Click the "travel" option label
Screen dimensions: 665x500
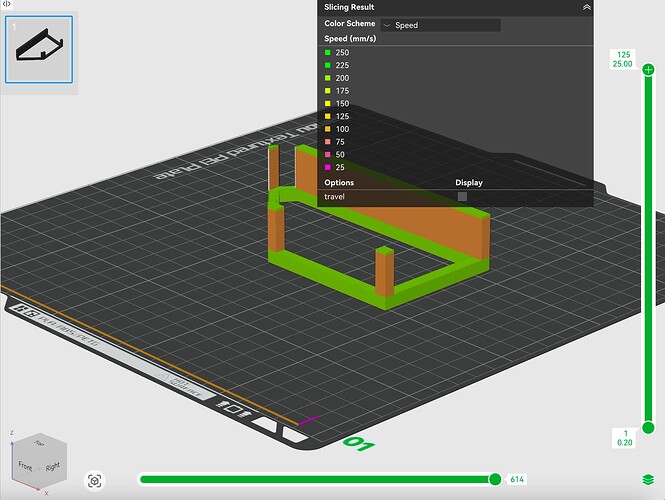(334, 197)
